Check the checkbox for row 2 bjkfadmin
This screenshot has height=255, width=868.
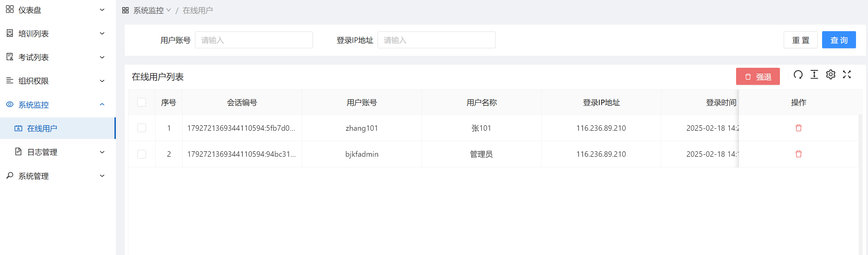pos(142,154)
